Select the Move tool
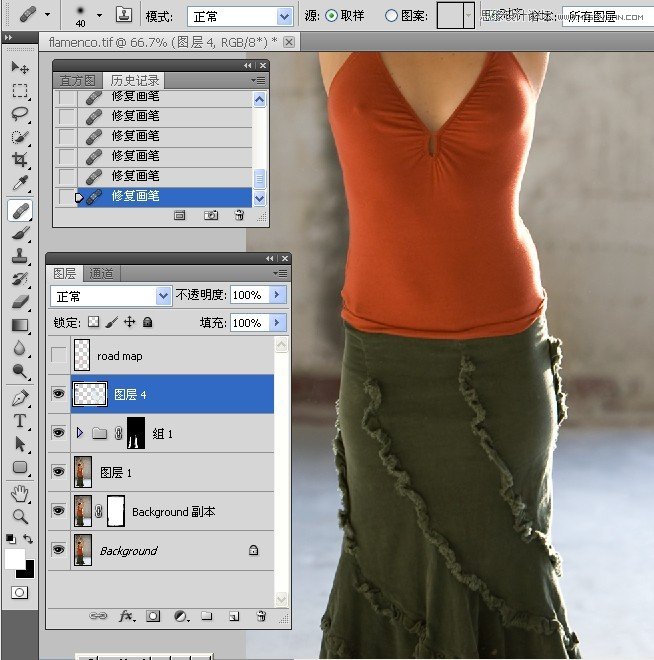Screen dimensions: 654x660 (x=19, y=67)
